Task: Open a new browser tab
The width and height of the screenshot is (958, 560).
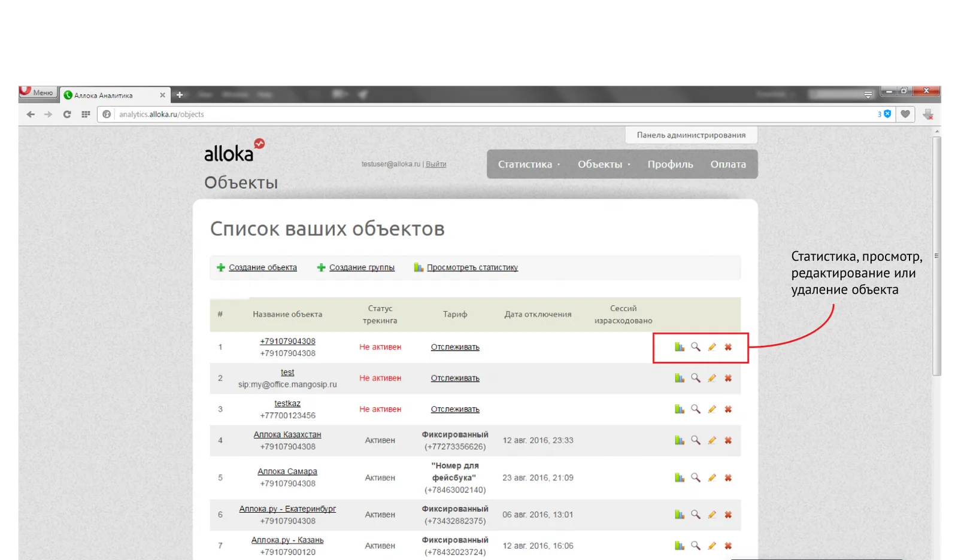Action: 179,95
